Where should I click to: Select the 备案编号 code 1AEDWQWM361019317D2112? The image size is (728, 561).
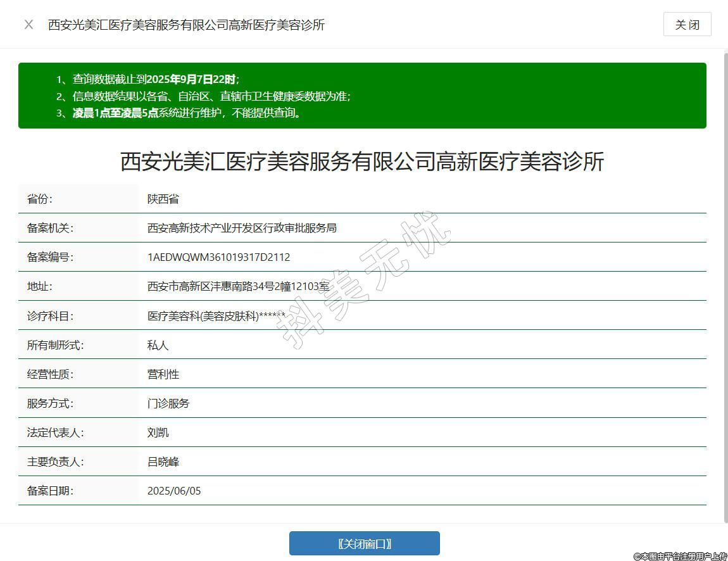[x=218, y=257]
